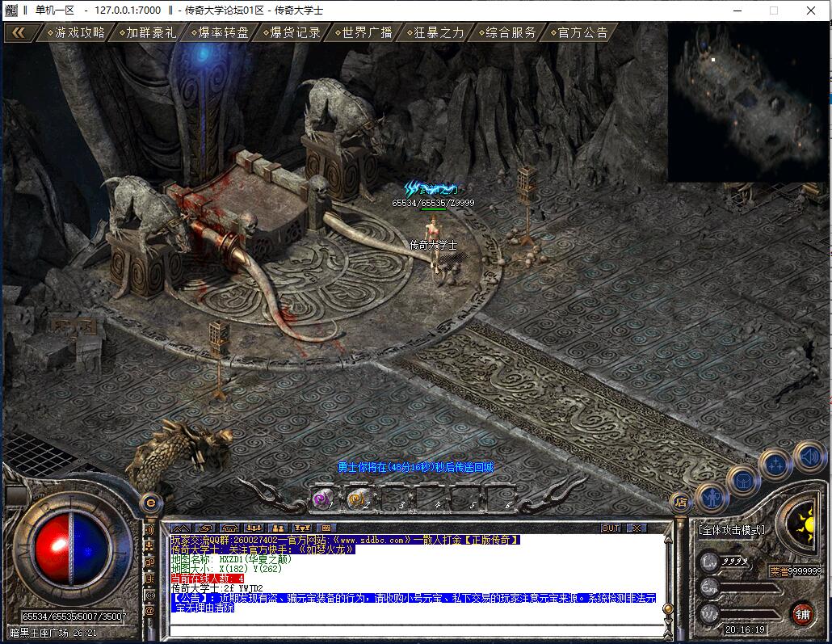This screenshot has width=832, height=644.
Task: Toggle the guild channel icon on chat sidebar
Action: coord(149,562)
